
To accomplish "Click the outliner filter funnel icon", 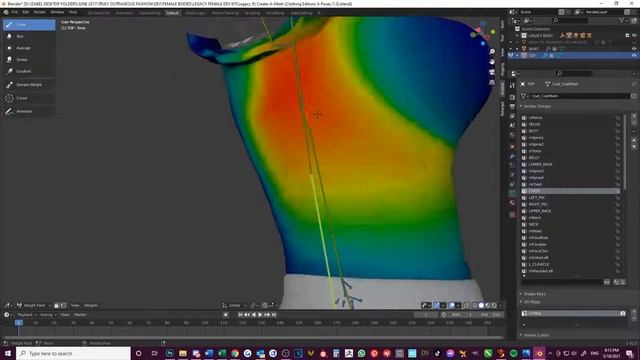I will coord(622,20).
